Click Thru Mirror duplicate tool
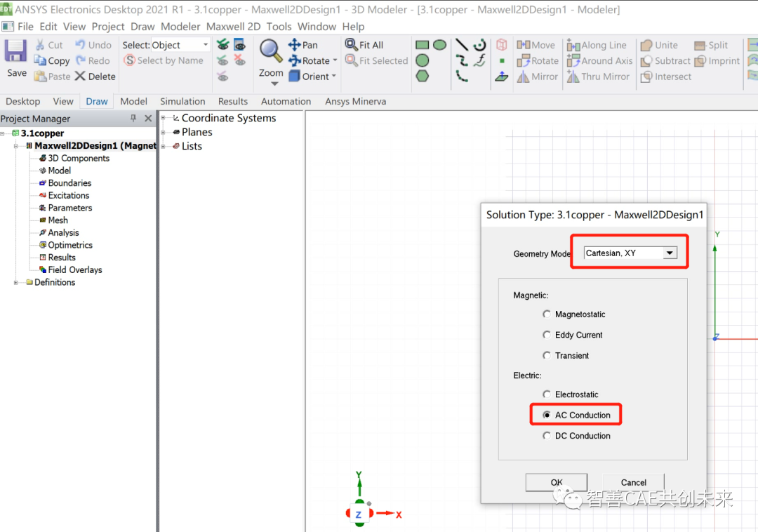The image size is (758, 532). point(598,77)
